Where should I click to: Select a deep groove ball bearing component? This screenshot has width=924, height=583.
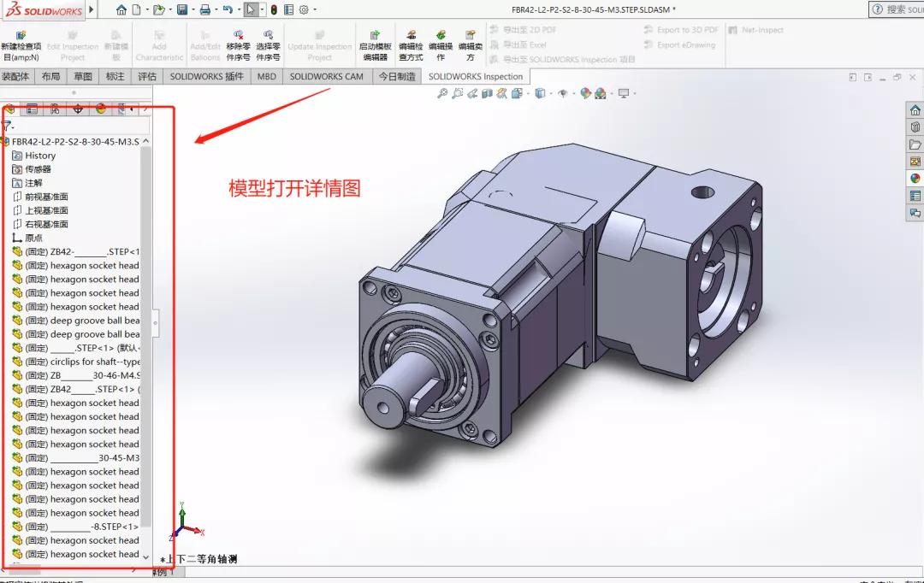[x=79, y=321]
